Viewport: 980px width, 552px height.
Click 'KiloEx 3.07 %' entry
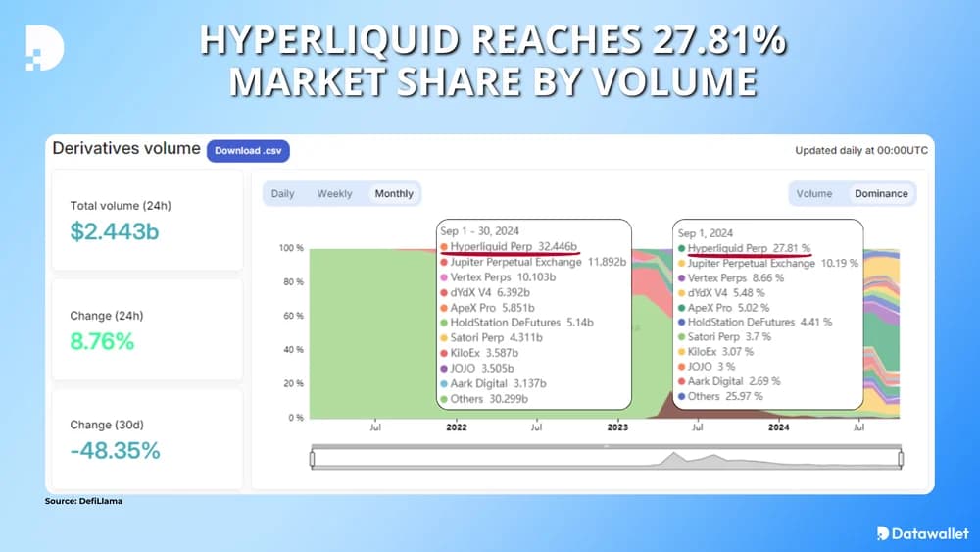[715, 352]
